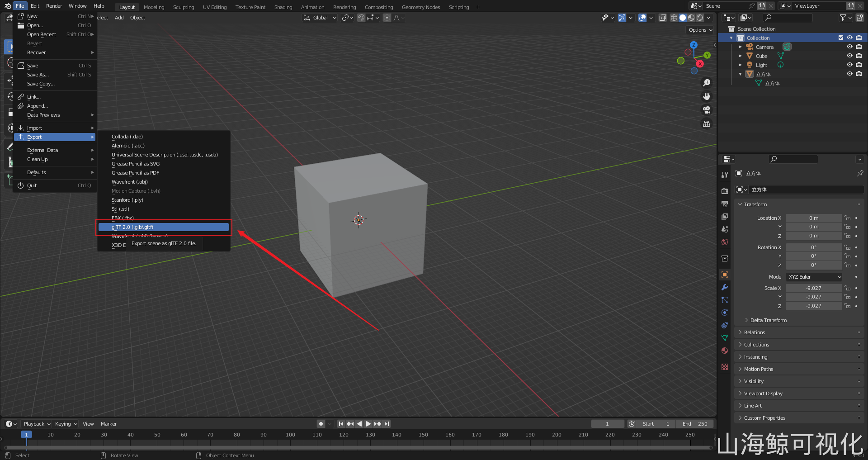The width and height of the screenshot is (868, 460).
Task: Expand the Camera item in outliner
Action: (x=740, y=47)
